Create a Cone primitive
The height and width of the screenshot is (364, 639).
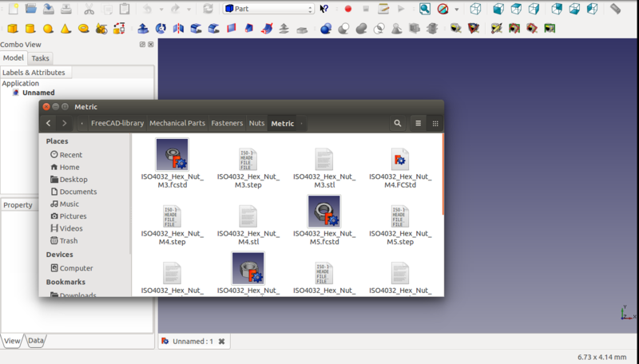(x=65, y=29)
